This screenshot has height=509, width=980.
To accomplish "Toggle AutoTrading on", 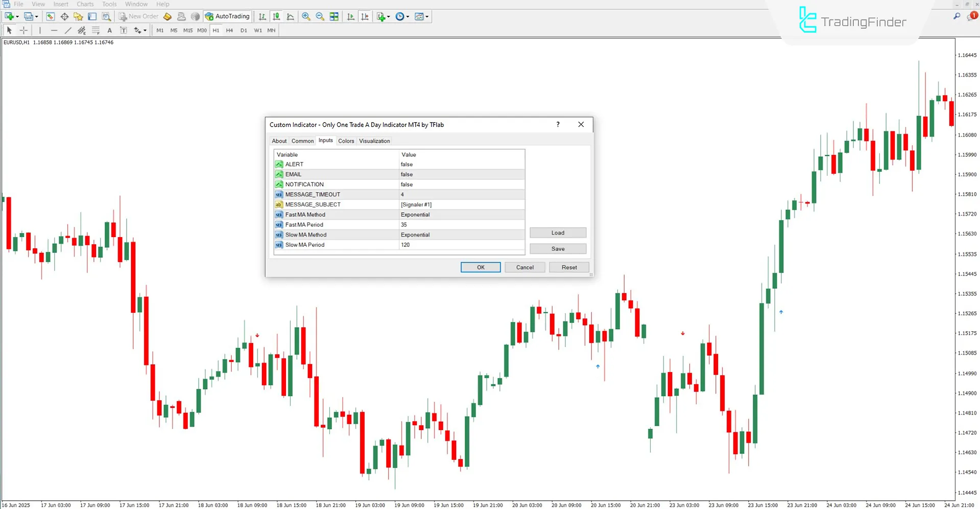I will click(227, 16).
